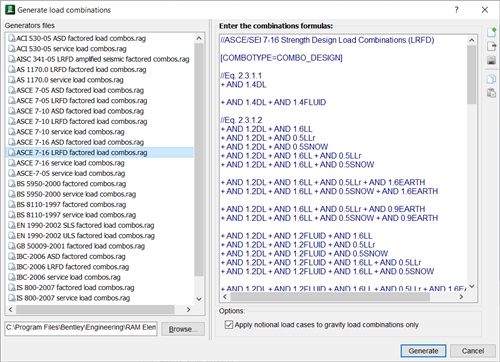
Task: Click the Generate button
Action: pos(423,351)
